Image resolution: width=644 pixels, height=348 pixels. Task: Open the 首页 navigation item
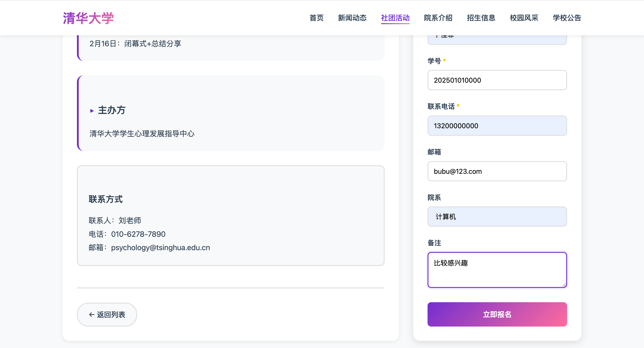tap(316, 18)
